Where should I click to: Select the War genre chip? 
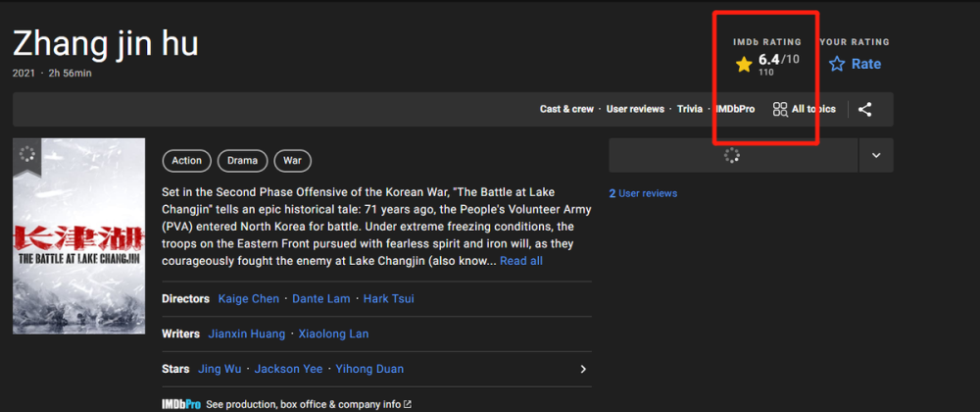(292, 160)
